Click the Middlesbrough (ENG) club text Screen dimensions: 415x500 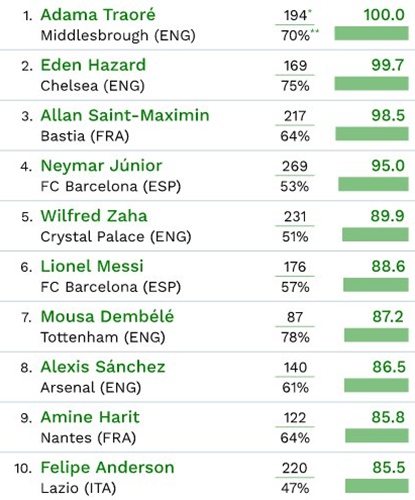[118, 35]
